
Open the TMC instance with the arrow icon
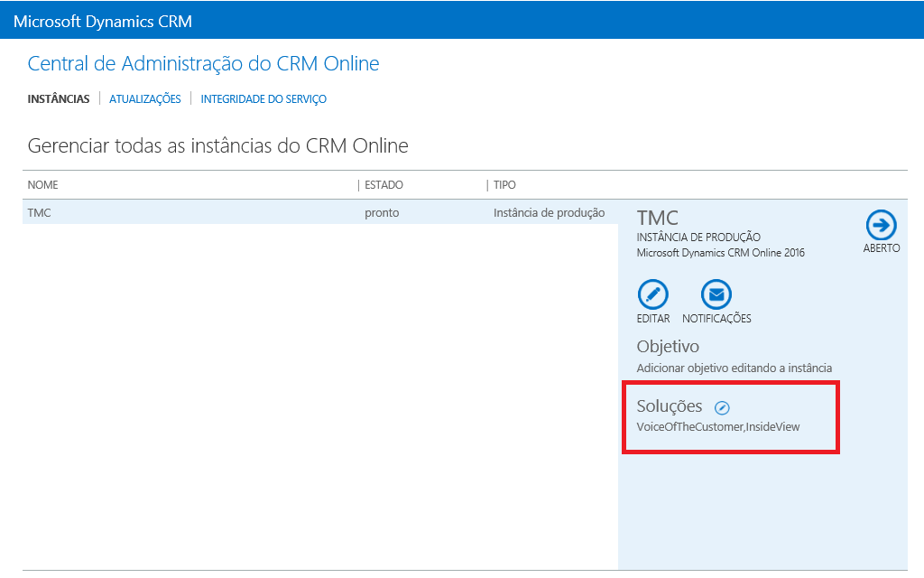(881, 225)
